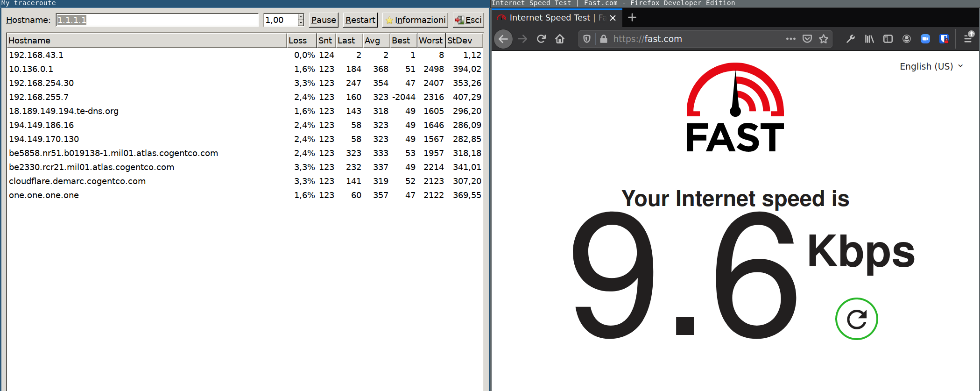The image size is (980, 391).
Task: Open a new browser tab
Action: [x=632, y=18]
